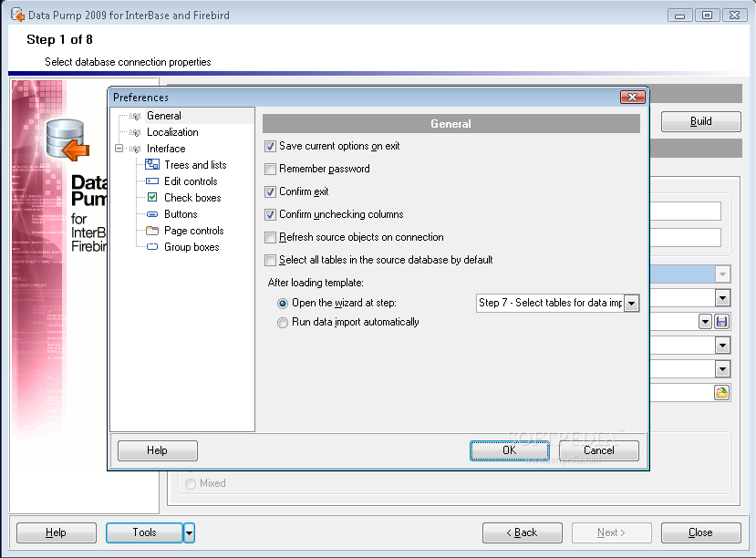The height and width of the screenshot is (558, 756).
Task: Click the Check boxes green tick icon
Action: pyautogui.click(x=152, y=197)
